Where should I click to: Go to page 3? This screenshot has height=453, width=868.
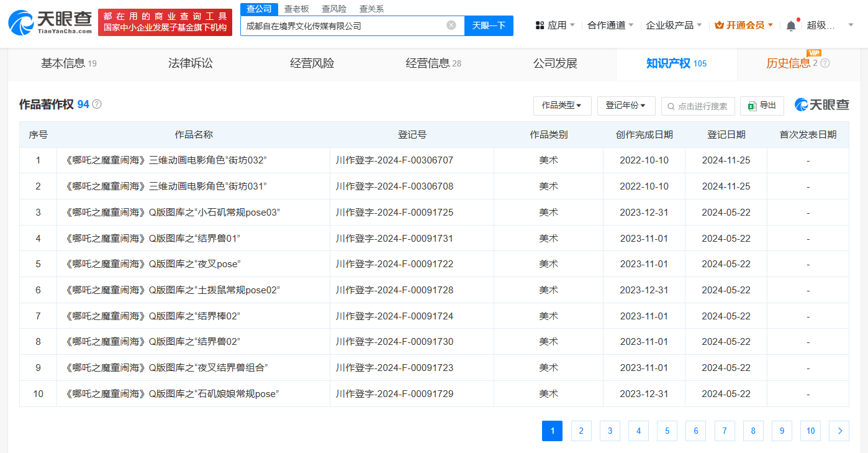[x=610, y=431]
